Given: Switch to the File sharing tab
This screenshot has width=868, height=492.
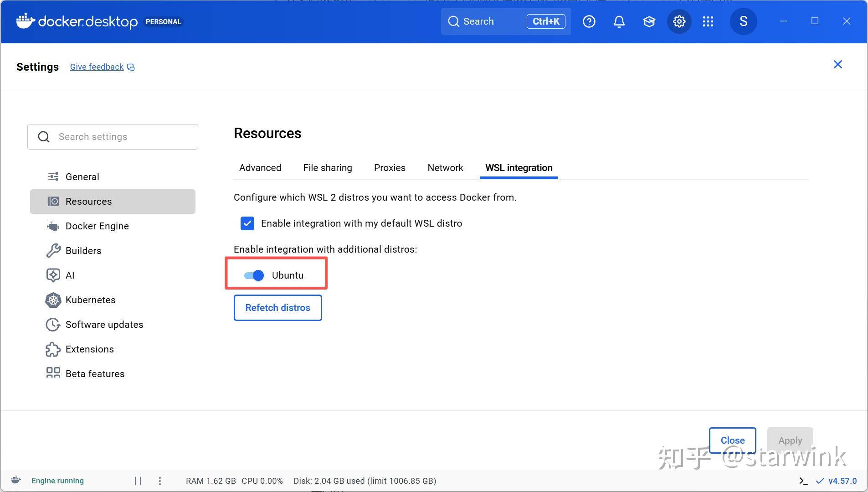Looking at the screenshot, I should [x=328, y=168].
